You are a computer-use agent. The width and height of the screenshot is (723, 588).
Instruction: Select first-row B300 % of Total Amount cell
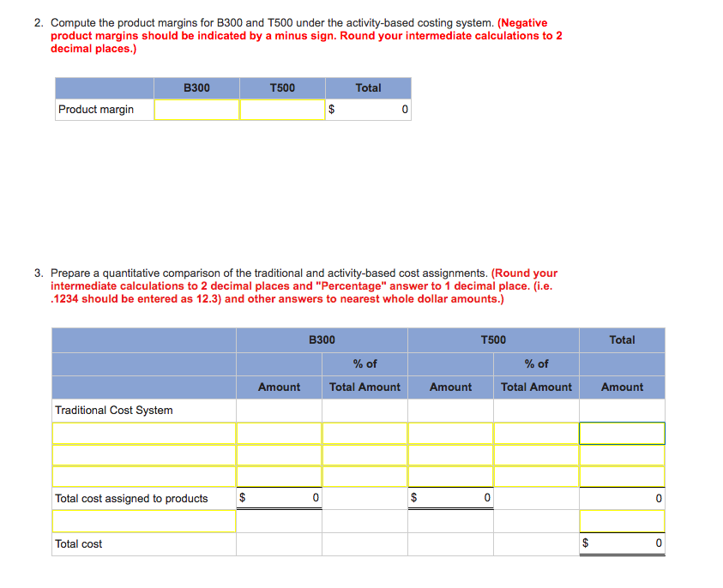365,434
